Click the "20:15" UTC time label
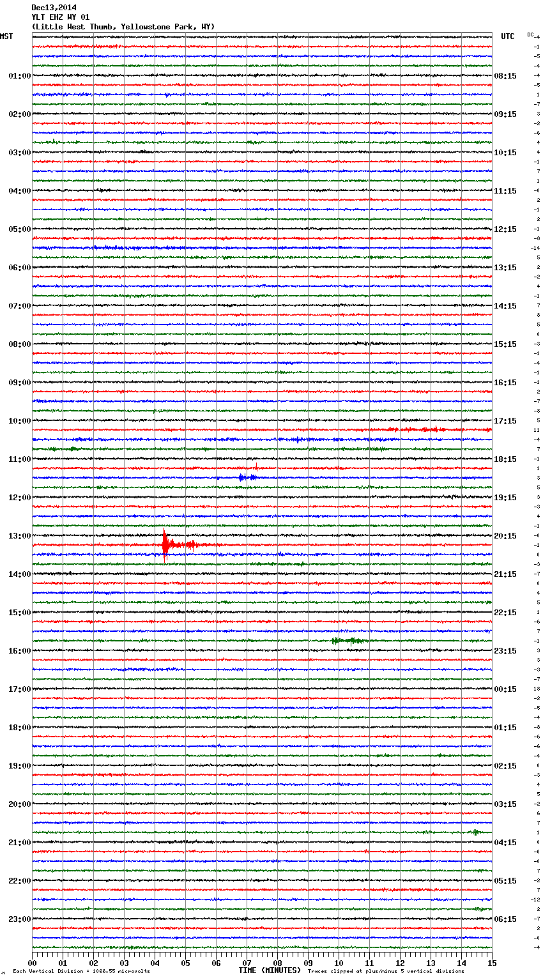 tap(505, 536)
